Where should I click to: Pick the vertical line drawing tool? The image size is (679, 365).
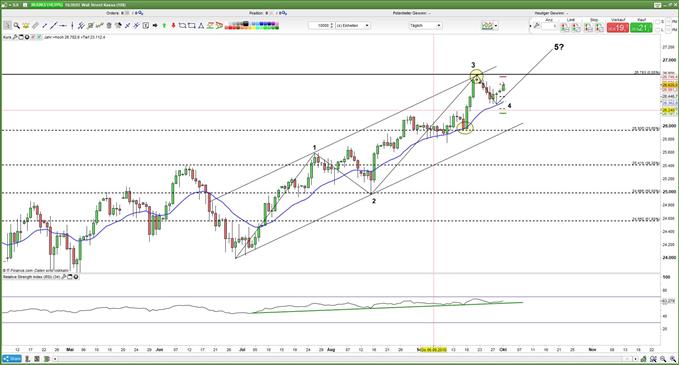[x=72, y=26]
